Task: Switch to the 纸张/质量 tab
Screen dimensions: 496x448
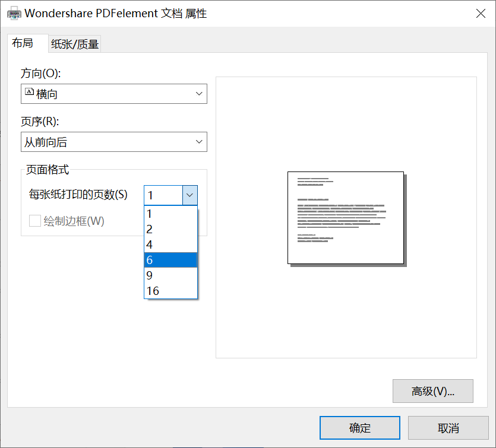Action: pyautogui.click(x=74, y=43)
